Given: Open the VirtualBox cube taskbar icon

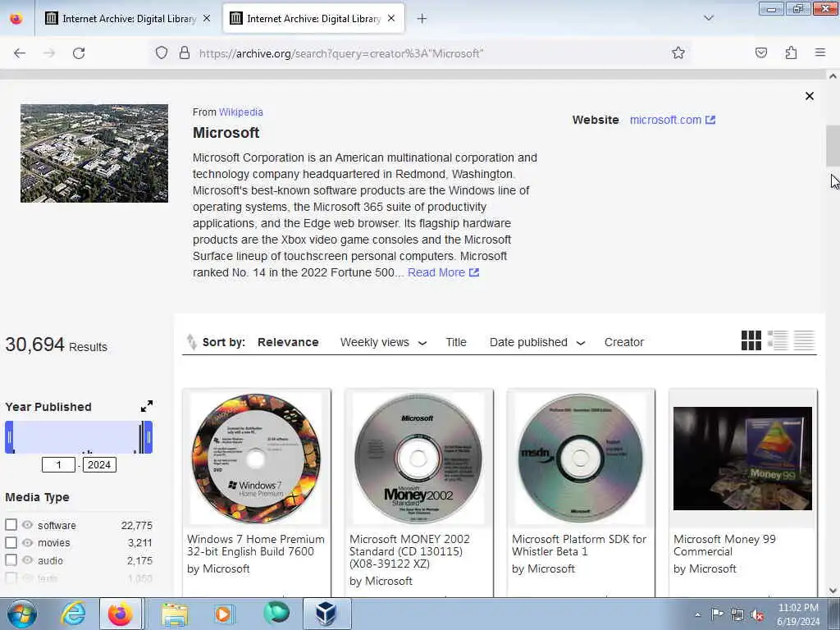Looking at the screenshot, I should pos(326,614).
